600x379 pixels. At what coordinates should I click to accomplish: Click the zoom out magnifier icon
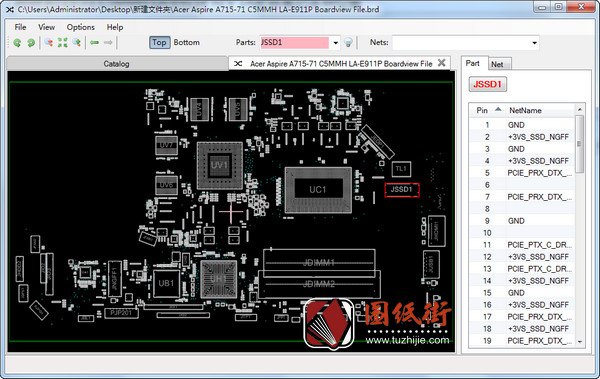coord(49,42)
